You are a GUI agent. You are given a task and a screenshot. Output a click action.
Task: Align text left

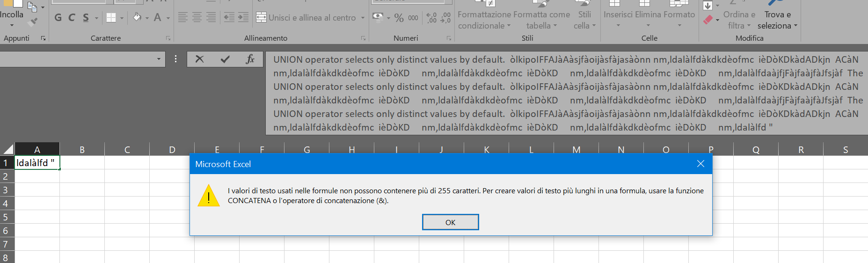pos(183,18)
